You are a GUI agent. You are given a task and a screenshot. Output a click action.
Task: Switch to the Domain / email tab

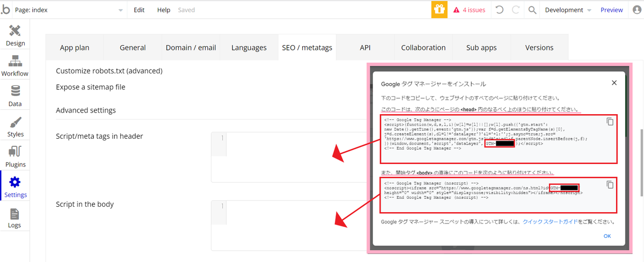point(191,47)
